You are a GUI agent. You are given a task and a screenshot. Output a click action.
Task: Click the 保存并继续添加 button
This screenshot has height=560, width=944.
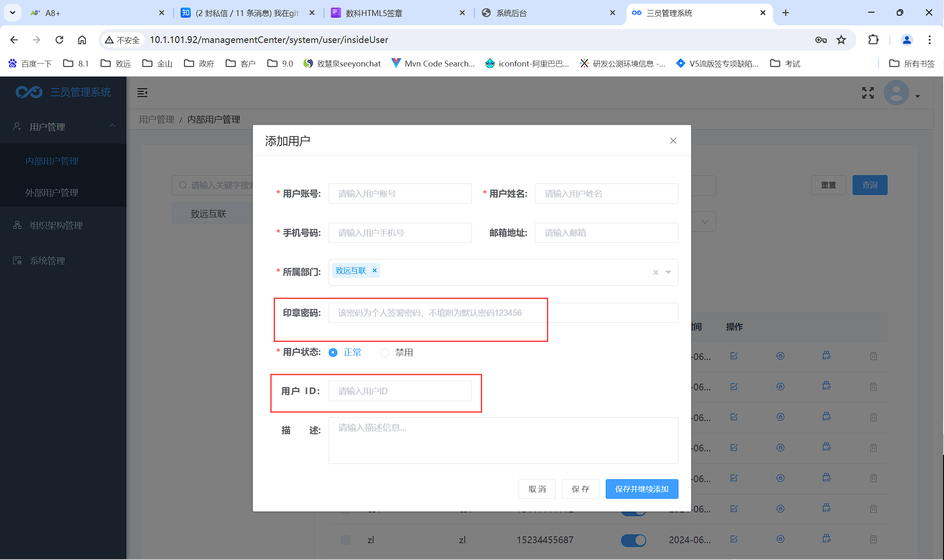tap(641, 489)
